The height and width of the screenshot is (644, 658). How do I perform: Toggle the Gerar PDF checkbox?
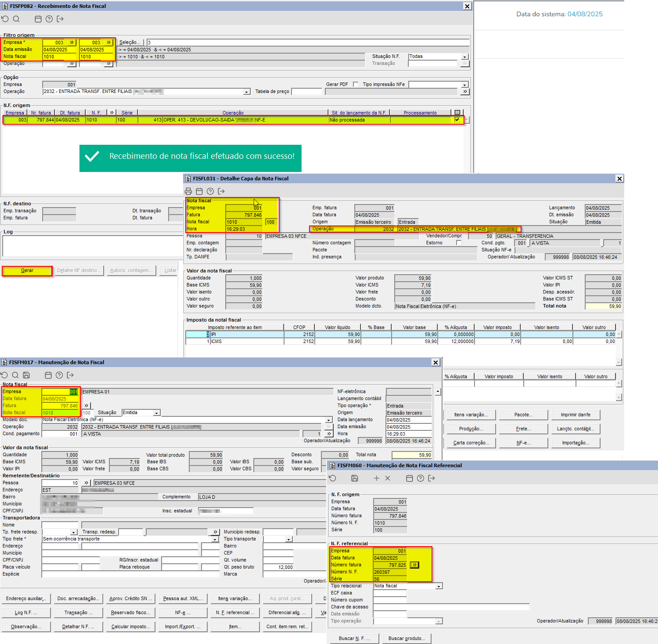tap(356, 84)
